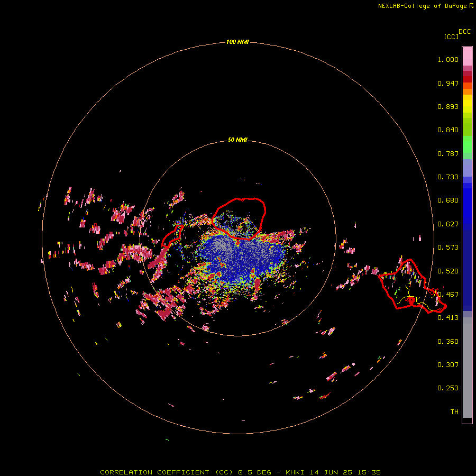Image resolution: width=476 pixels, height=476 pixels.
Task: Click the 0.733 scale value
Action: [x=448, y=177]
